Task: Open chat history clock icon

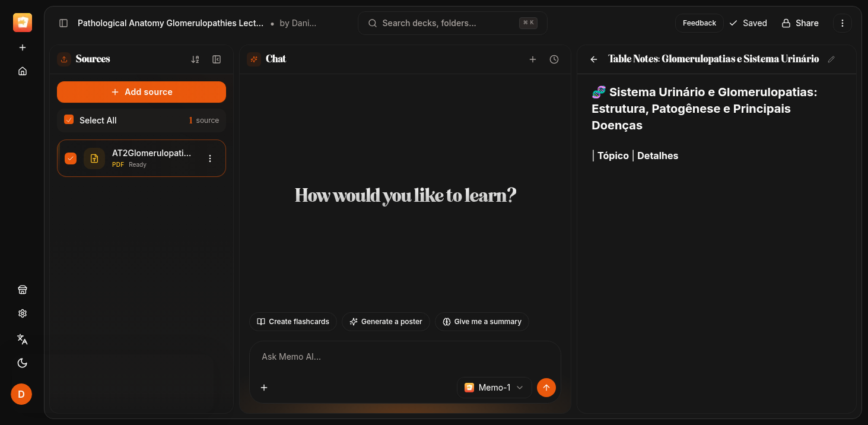Action: [554, 59]
